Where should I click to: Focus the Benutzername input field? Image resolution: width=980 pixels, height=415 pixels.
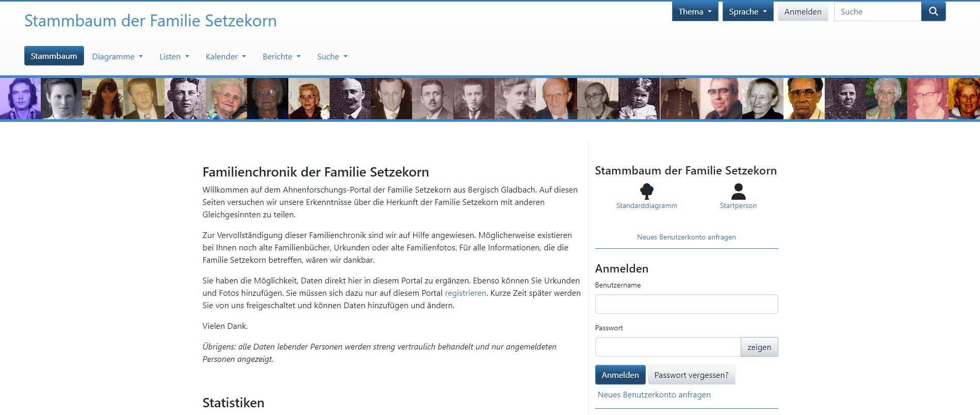point(687,304)
